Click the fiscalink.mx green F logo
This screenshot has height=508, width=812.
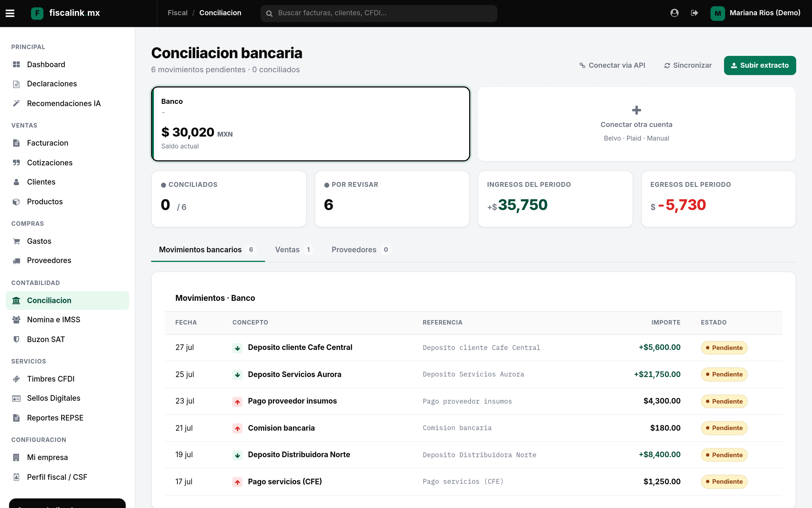pyautogui.click(x=37, y=13)
